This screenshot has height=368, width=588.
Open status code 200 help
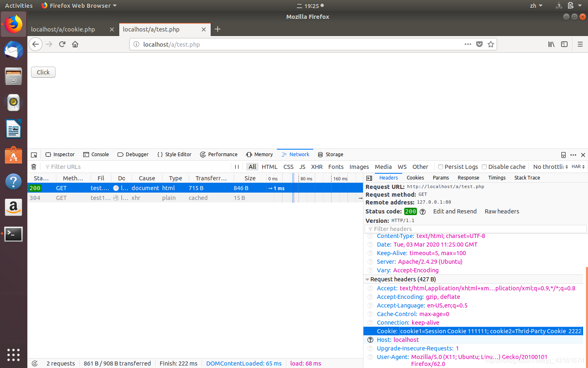click(423, 211)
